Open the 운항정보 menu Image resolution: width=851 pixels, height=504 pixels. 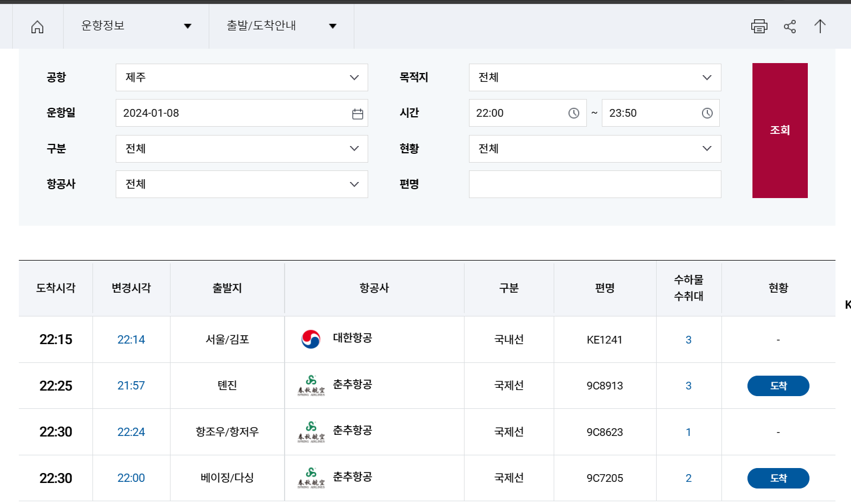(135, 26)
